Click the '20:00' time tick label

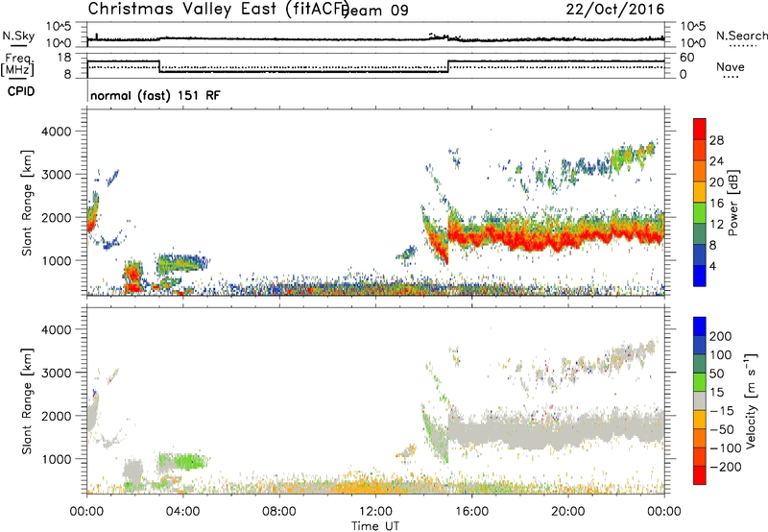(567, 512)
